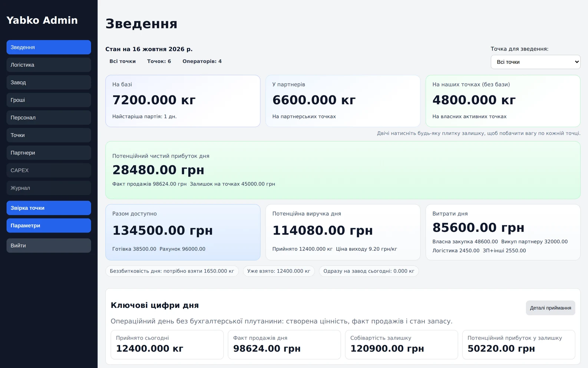Expand the Точка для зведення dropdown
Screen dimensions: 588x368
click(535, 62)
